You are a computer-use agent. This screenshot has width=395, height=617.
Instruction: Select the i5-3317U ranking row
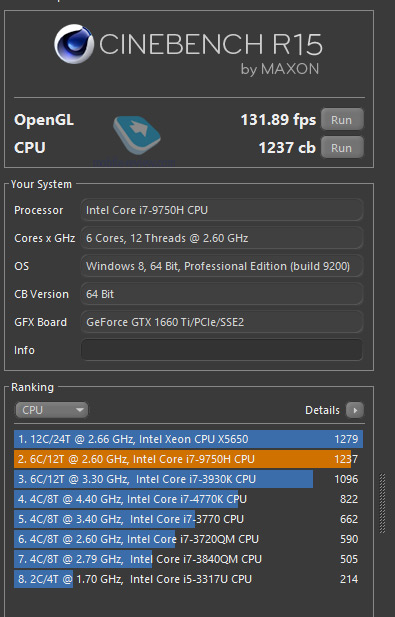pyautogui.click(x=188, y=579)
